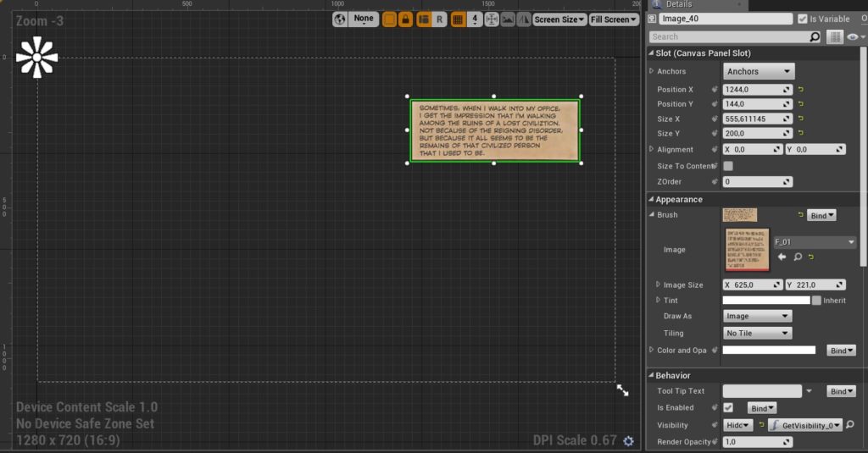
Task: Expand the Anchors property row
Action: click(652, 71)
